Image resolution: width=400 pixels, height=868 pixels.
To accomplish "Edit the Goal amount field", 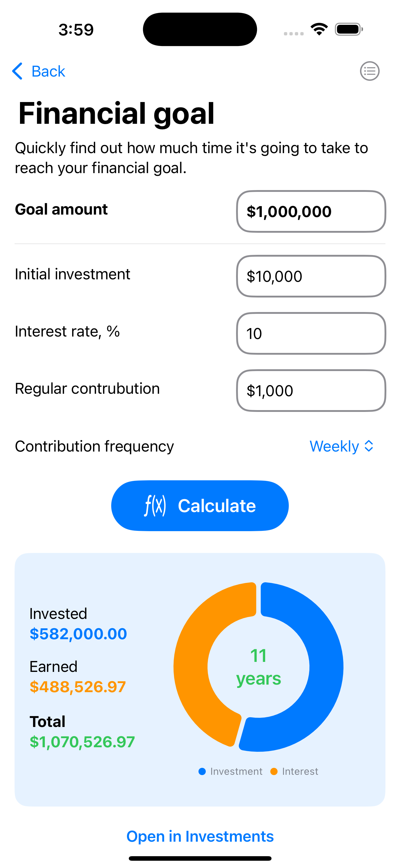I will point(311,212).
